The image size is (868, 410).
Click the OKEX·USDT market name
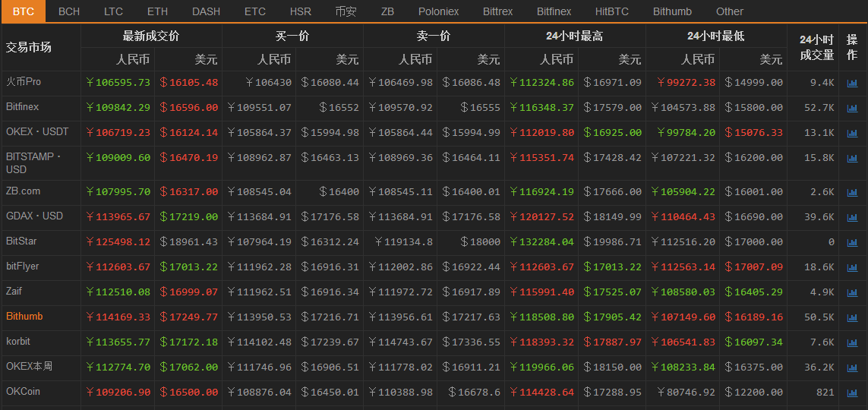pos(37,131)
